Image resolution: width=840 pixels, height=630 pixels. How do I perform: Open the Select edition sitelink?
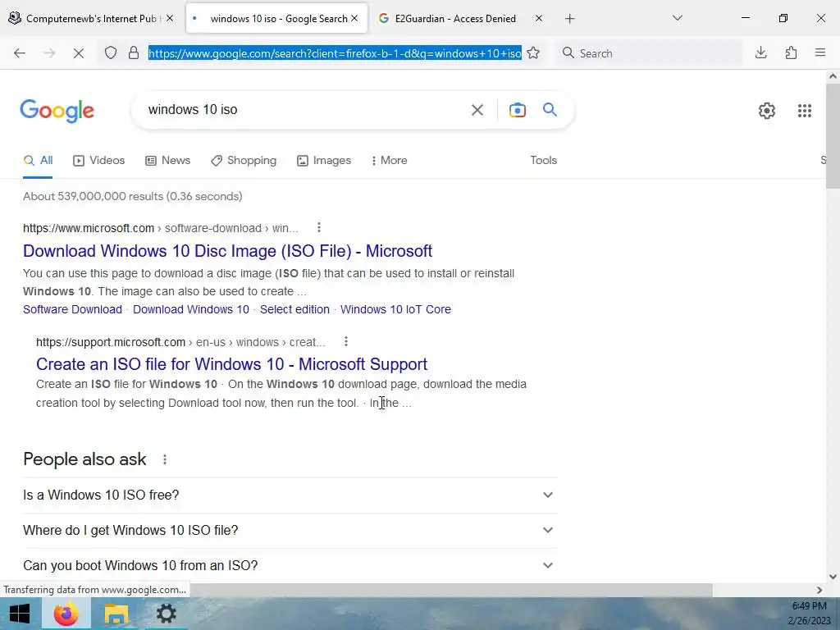pos(294,309)
